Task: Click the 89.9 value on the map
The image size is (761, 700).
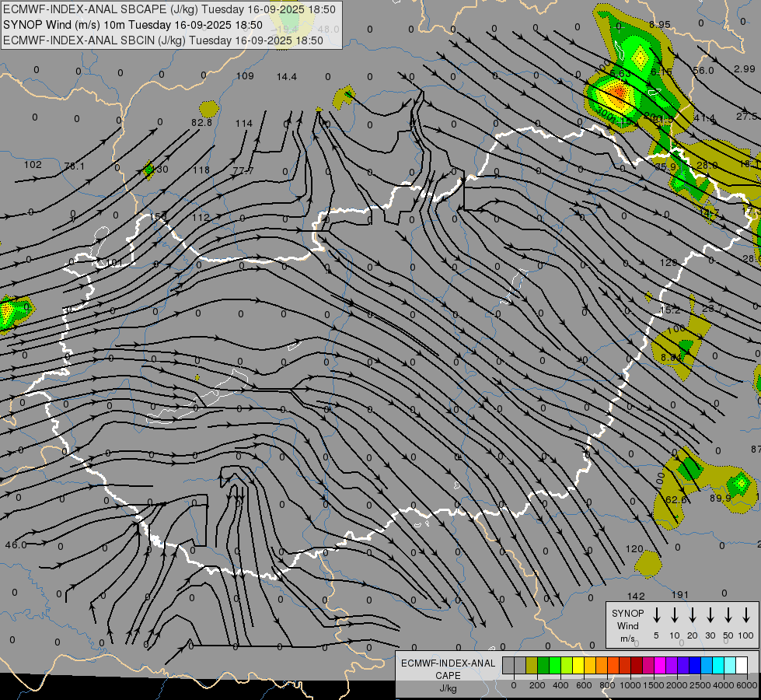Action: (721, 498)
